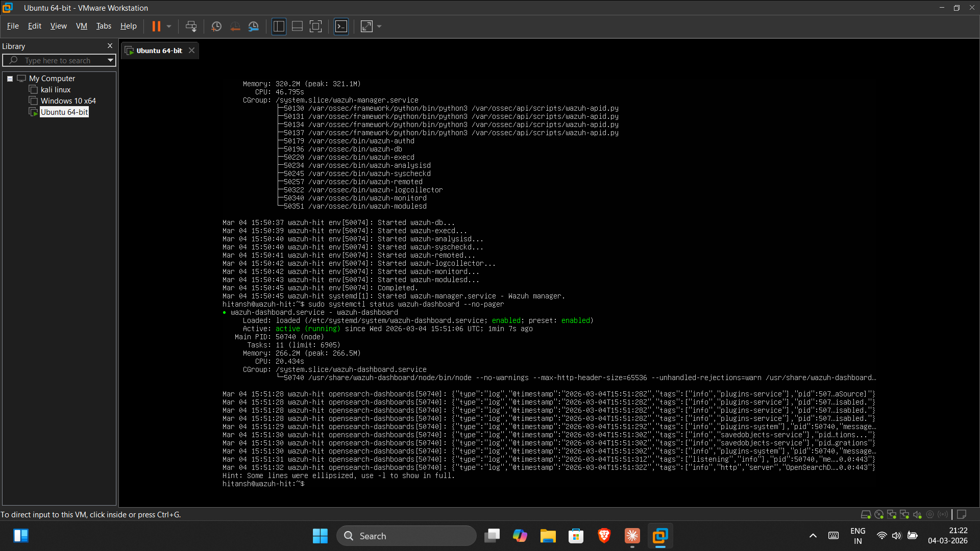Take a snapshot of this virtual machine

216,27
